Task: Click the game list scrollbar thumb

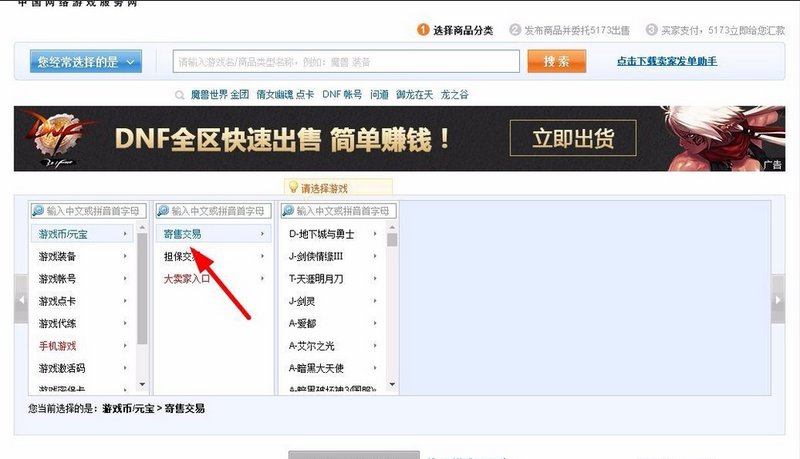Action: [392, 240]
